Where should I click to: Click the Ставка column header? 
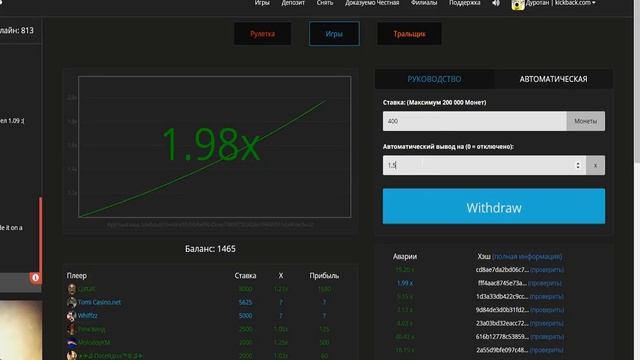click(245, 276)
